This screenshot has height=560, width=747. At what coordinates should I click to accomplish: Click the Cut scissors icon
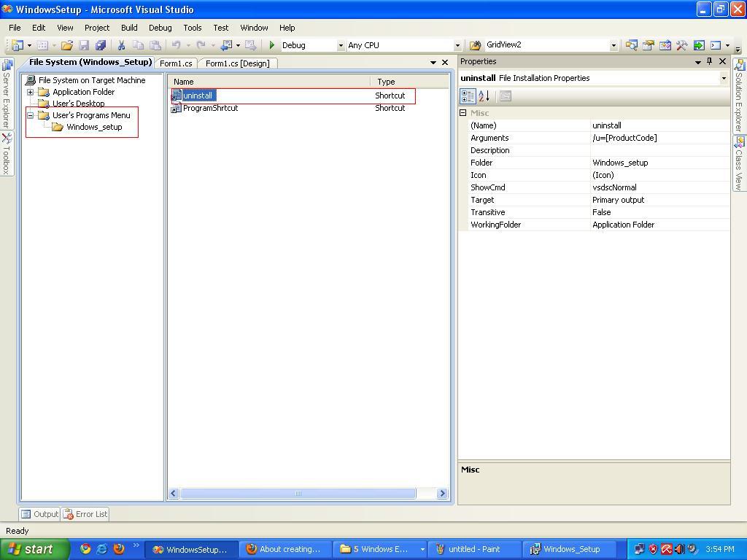121,45
